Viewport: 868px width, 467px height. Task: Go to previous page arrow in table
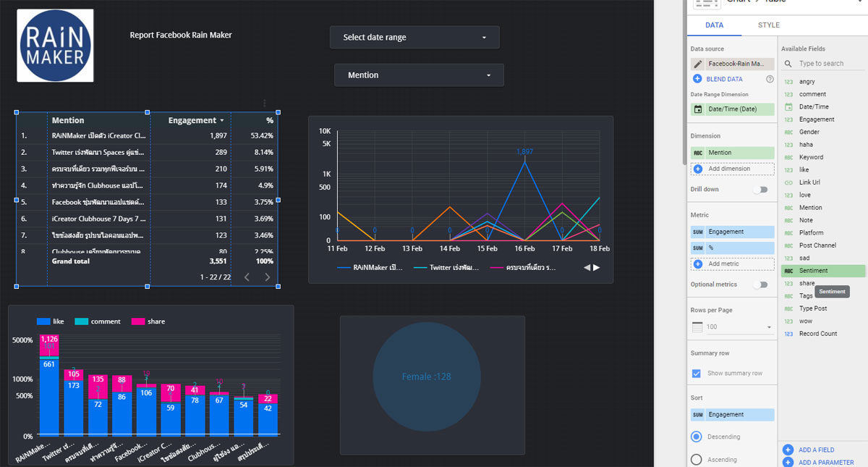tap(247, 277)
